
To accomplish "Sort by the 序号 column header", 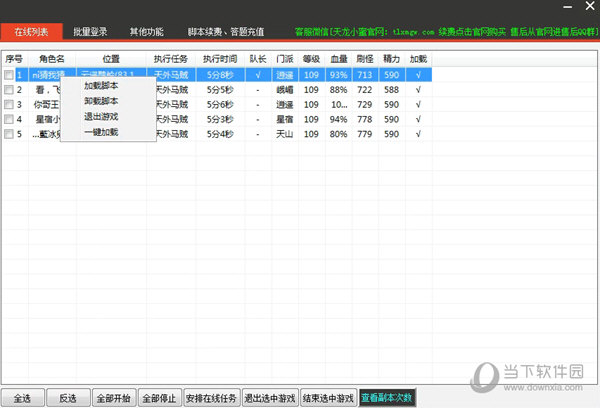I will (14, 59).
